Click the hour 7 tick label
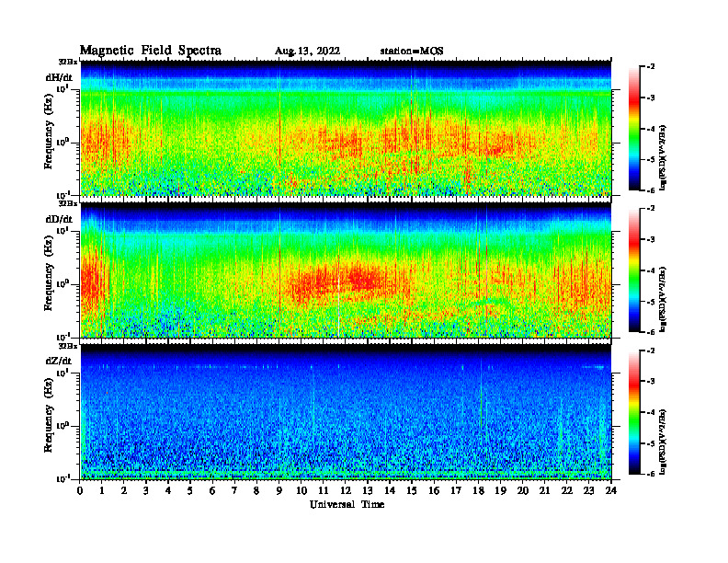 click(x=234, y=491)
